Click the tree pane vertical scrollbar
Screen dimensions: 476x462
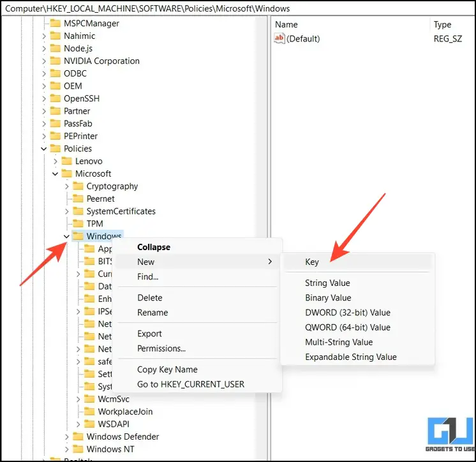261,238
